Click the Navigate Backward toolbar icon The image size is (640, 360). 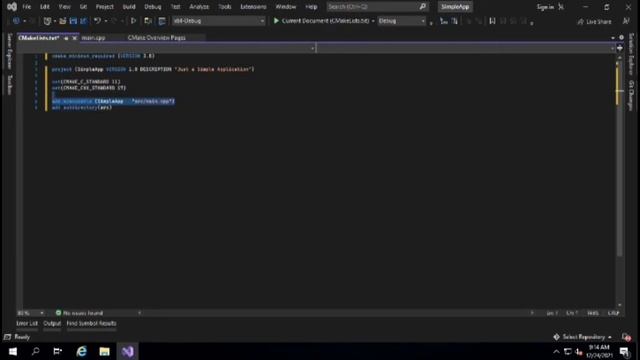(x=16, y=21)
